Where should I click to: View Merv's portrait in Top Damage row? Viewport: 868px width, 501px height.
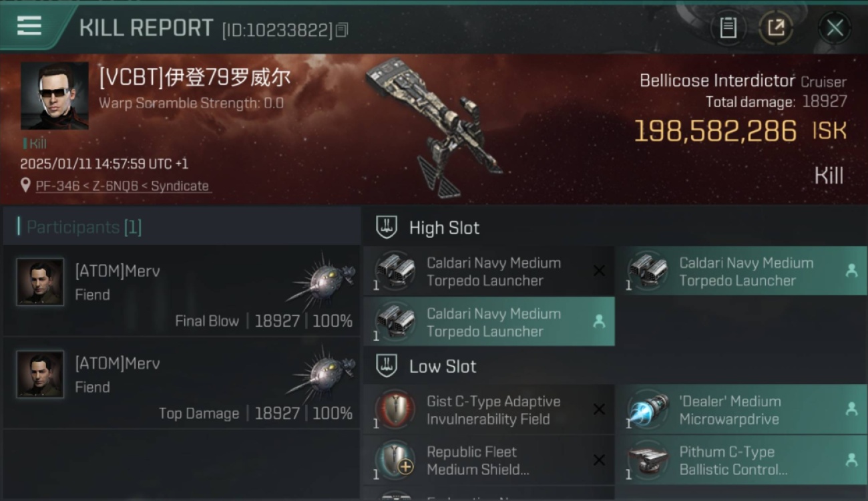[40, 374]
